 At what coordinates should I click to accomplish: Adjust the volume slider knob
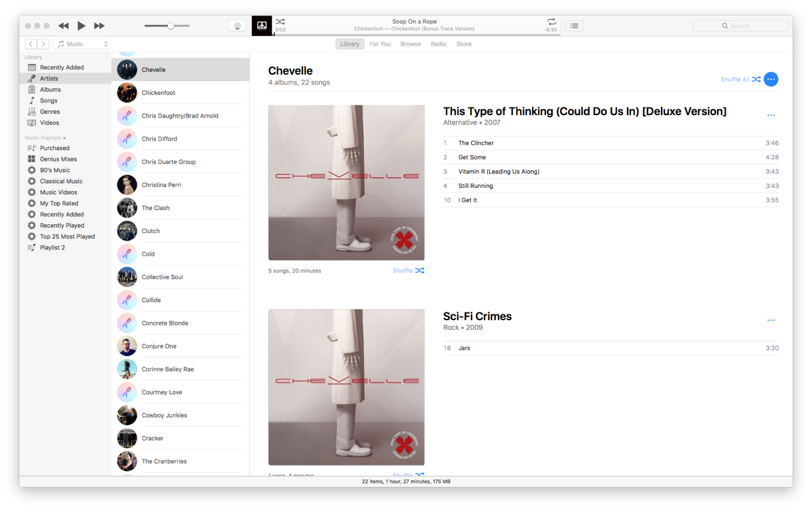click(x=171, y=26)
